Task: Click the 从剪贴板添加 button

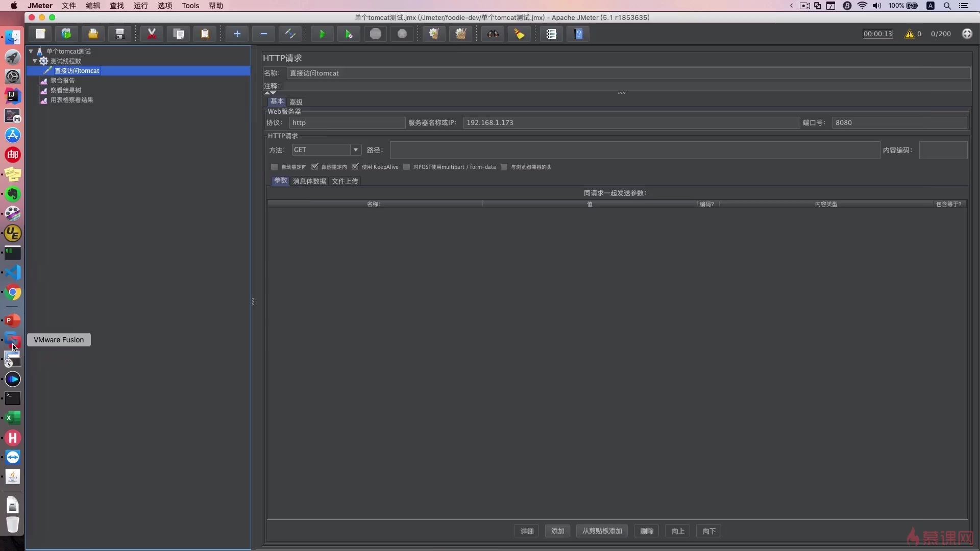Action: [x=602, y=531]
